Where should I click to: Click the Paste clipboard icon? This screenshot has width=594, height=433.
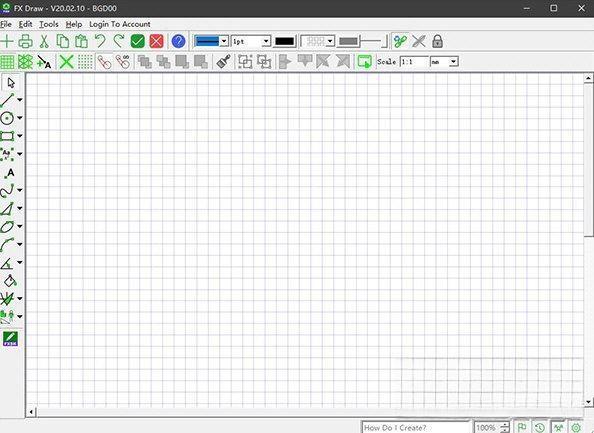point(81,41)
